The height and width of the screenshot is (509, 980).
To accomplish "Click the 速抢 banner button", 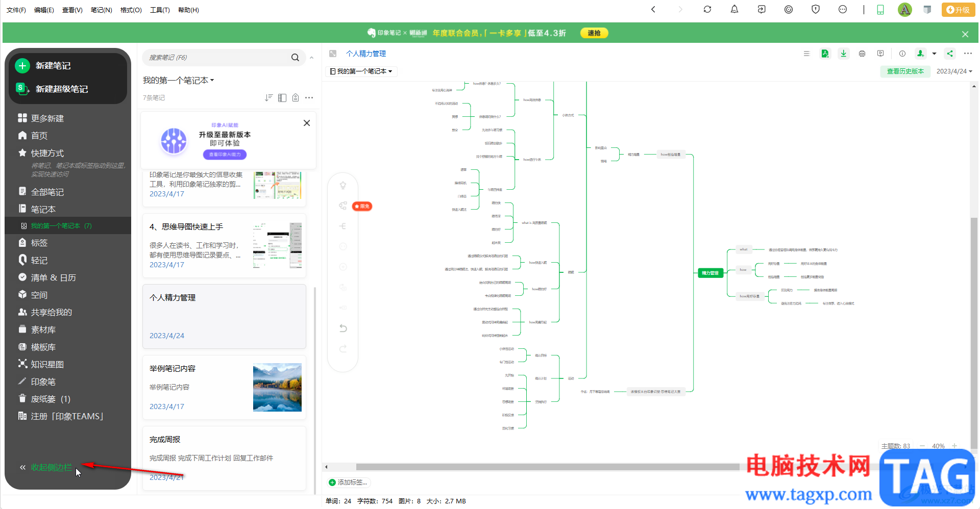I will (594, 33).
